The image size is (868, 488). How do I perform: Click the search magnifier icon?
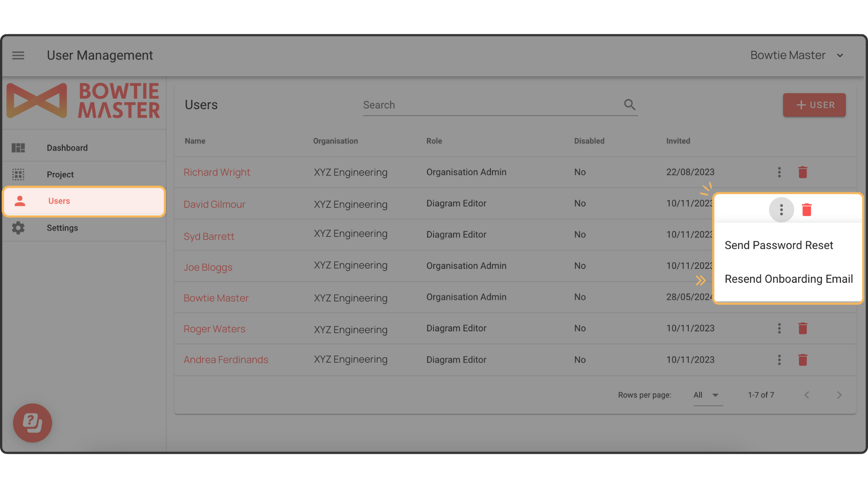[x=630, y=105]
